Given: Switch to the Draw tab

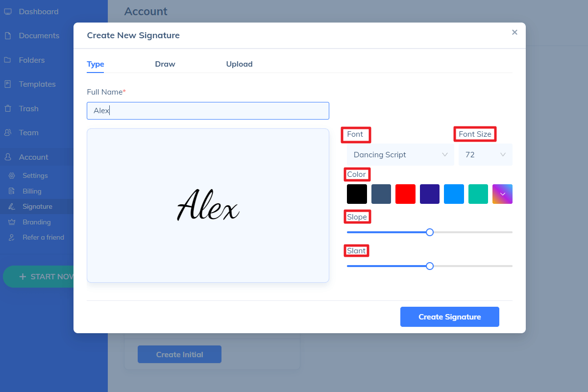Looking at the screenshot, I should [165, 64].
